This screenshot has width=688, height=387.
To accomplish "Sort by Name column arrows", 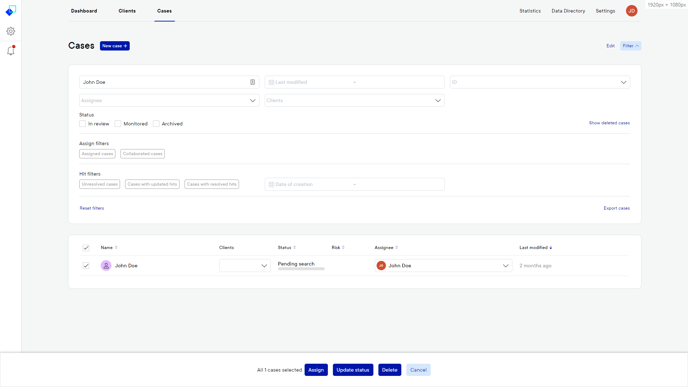I will 116,247.
